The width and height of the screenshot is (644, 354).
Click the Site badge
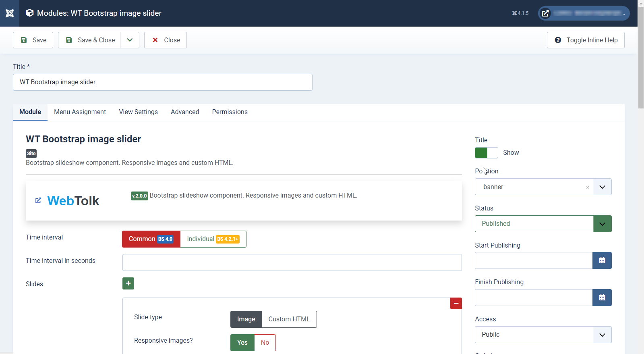[31, 153]
